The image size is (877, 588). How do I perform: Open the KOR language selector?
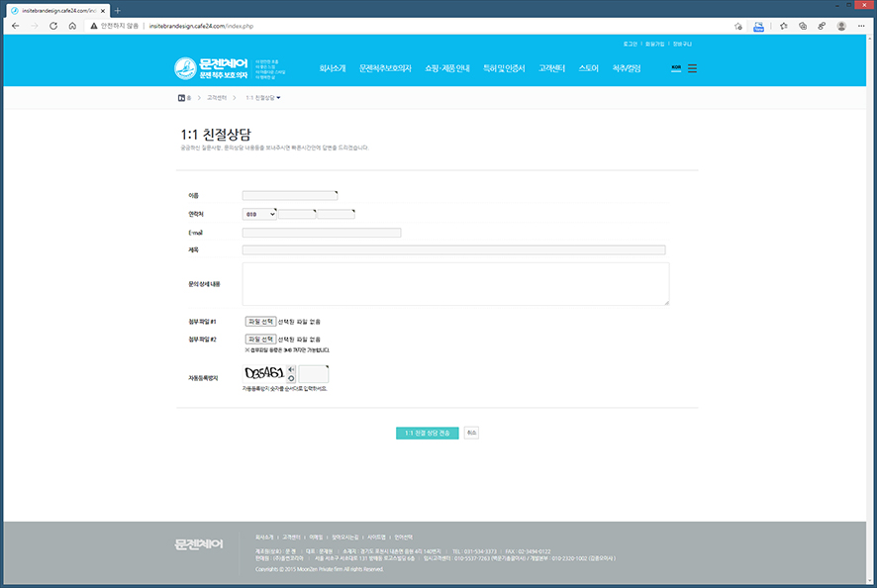676,68
